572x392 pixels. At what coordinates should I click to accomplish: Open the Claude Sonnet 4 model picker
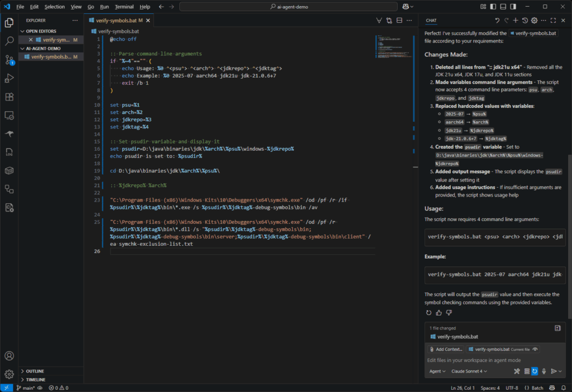(469, 371)
